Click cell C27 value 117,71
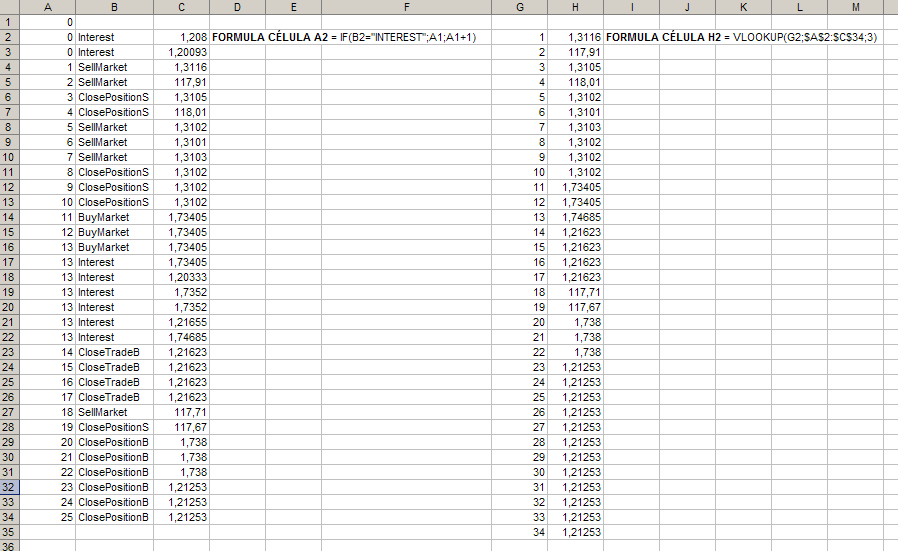 (x=181, y=412)
